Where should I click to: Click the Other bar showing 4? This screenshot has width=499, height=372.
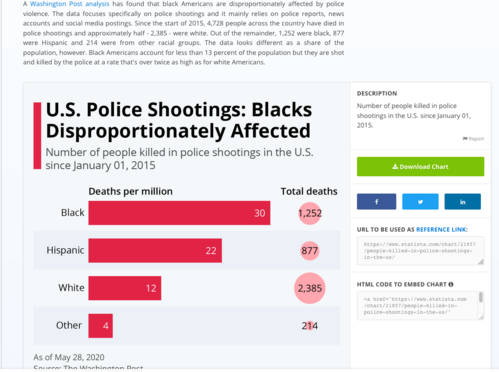[100, 326]
